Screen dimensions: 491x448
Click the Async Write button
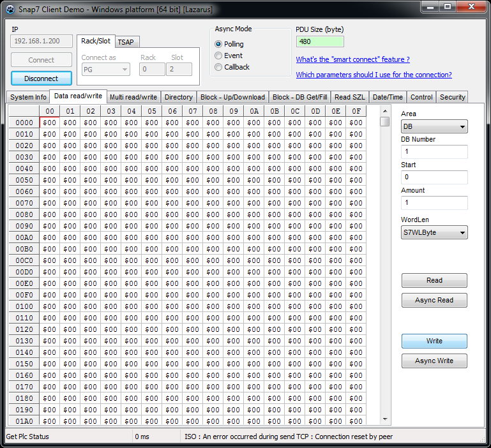tap(434, 361)
